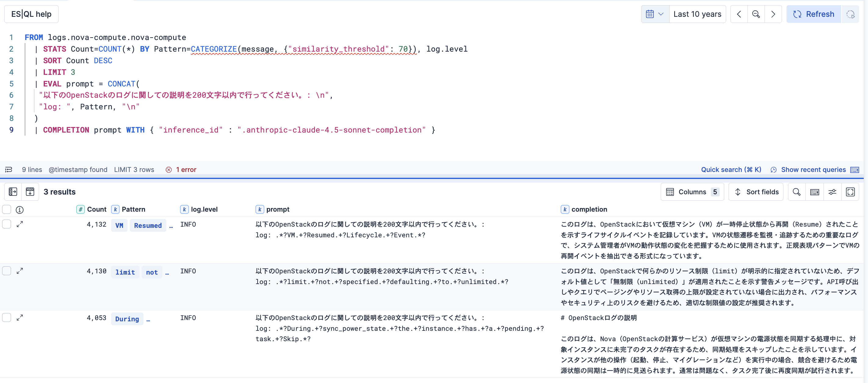Open search within the results table

[x=797, y=192]
